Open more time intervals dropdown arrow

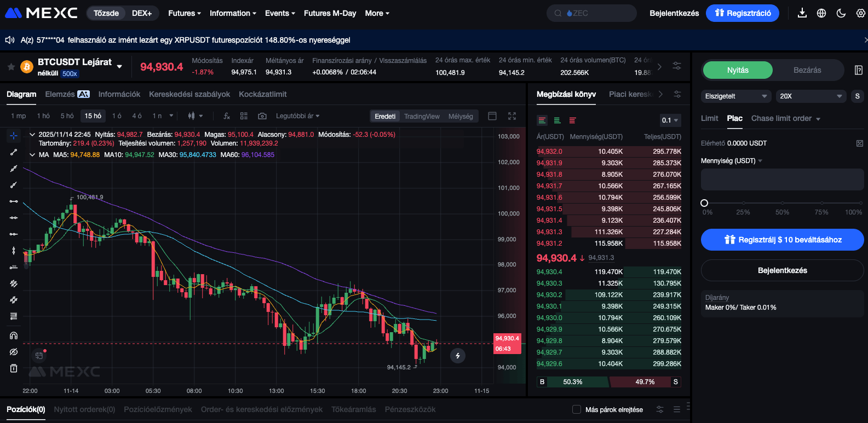click(x=171, y=116)
